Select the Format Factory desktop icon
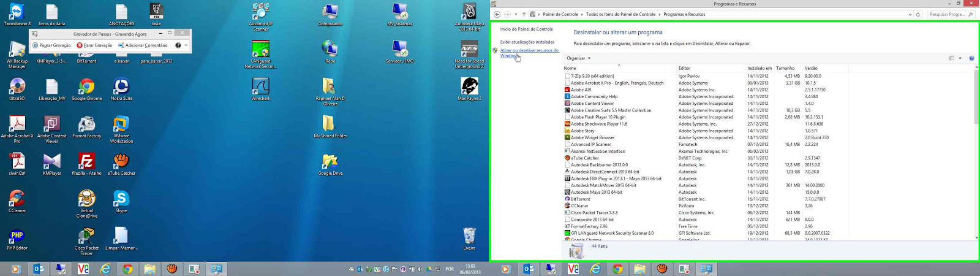The width and height of the screenshot is (980, 276). pos(86,127)
